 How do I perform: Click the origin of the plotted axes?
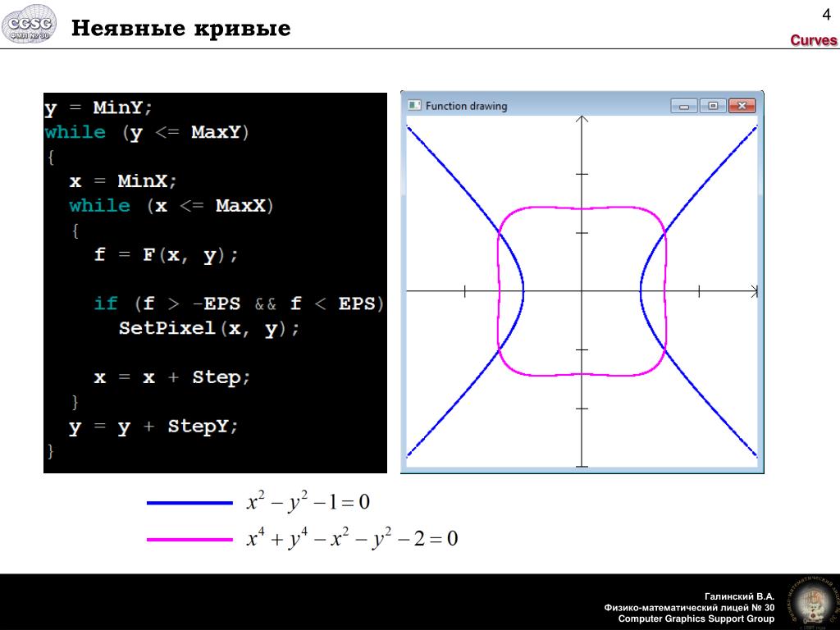coord(582,291)
